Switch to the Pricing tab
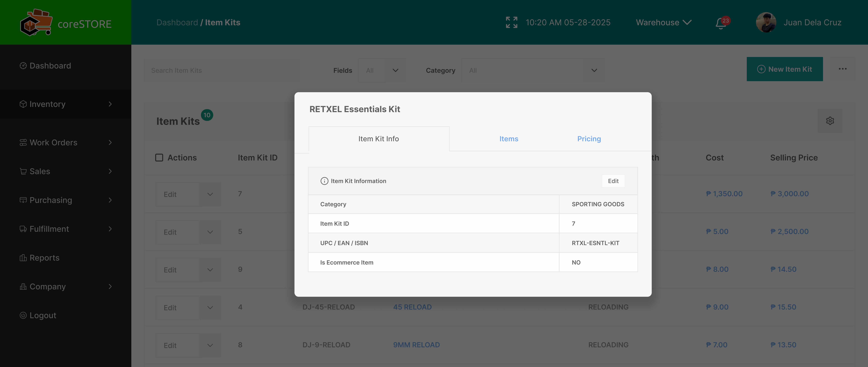868x367 pixels. pos(589,139)
